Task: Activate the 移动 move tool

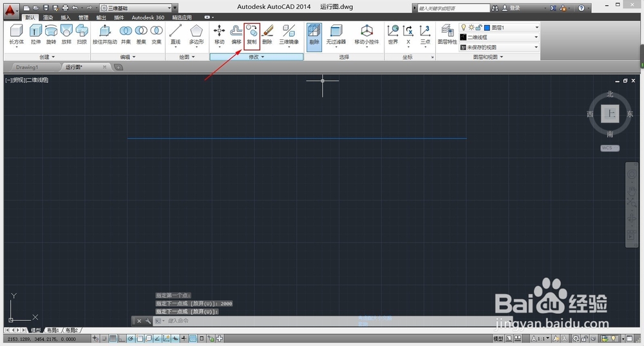Action: [220, 35]
